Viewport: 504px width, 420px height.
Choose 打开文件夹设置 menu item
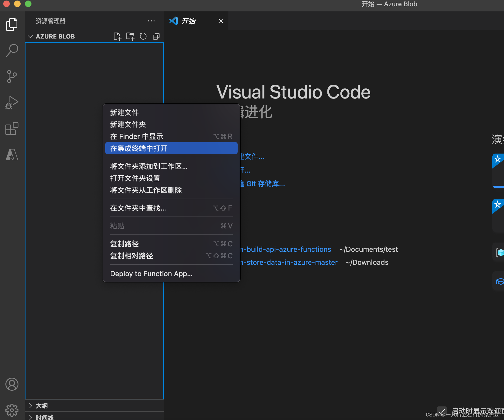(x=171, y=178)
